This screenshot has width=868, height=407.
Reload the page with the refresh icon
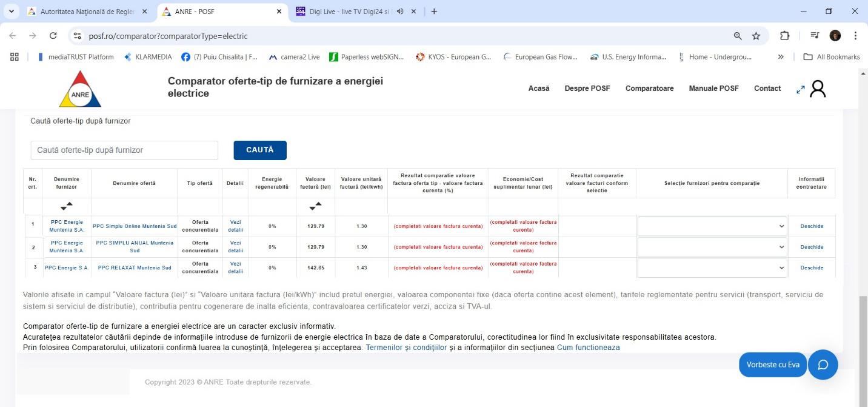(53, 36)
